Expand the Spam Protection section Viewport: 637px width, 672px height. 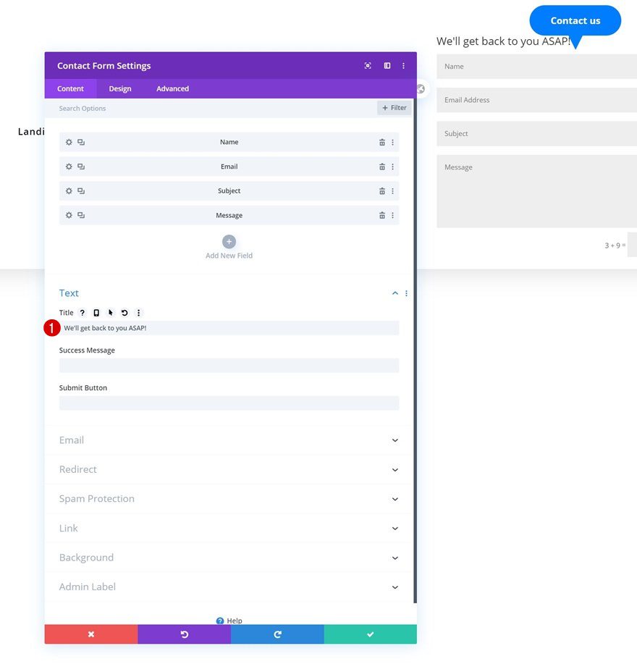tap(229, 498)
